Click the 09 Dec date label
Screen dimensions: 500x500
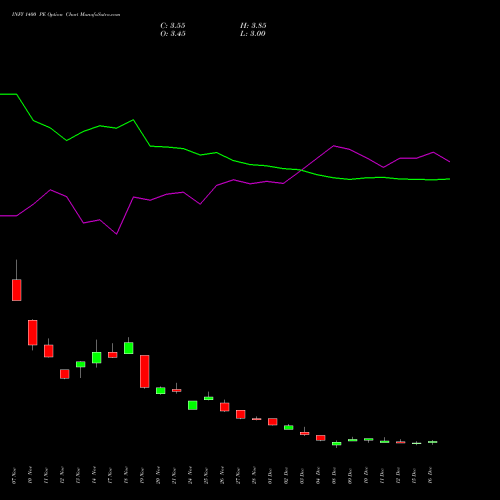click(x=350, y=476)
